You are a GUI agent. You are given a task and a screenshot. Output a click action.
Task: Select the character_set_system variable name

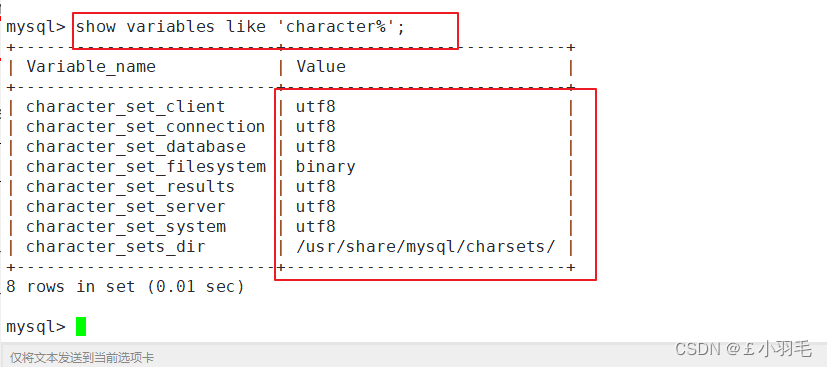coord(126,227)
